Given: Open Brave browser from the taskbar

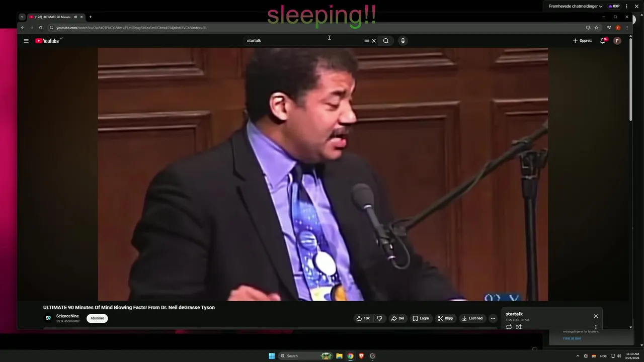Looking at the screenshot, I should [361, 356].
